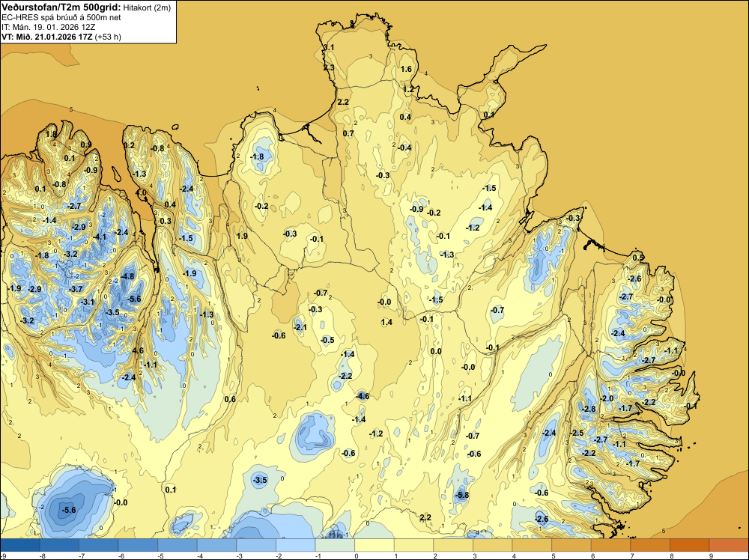Click legend swatch between 0 and 1
The height and width of the screenshot is (560, 749).
point(374,545)
